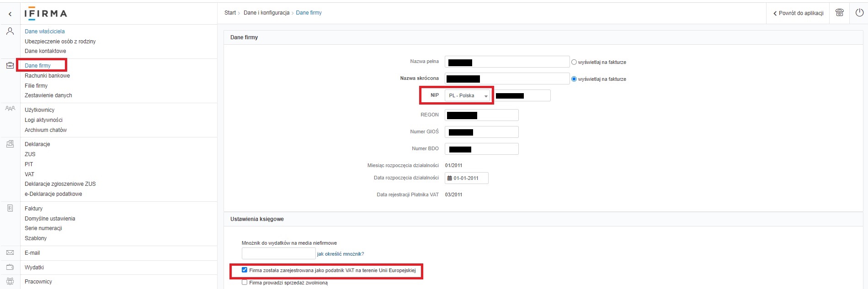Click Powrót do aplikacji button
The width and height of the screenshot is (868, 289).
pos(798,13)
